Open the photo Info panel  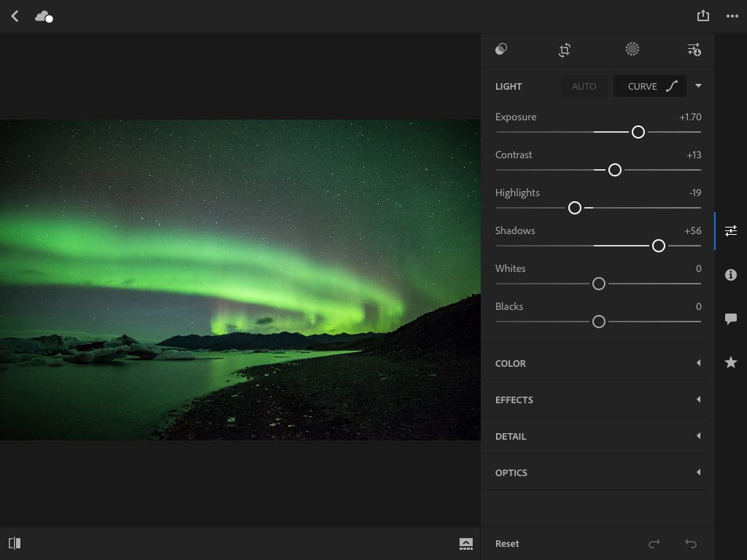[730, 275]
